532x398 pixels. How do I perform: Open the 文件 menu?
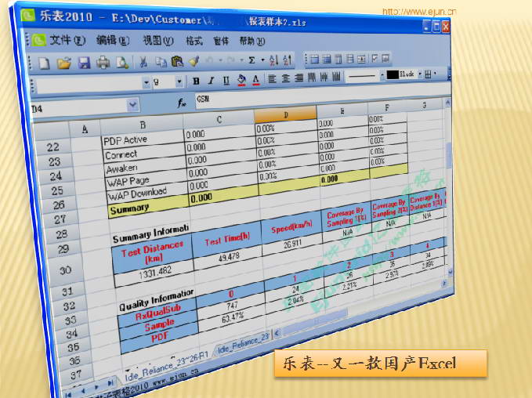pyautogui.click(x=67, y=41)
